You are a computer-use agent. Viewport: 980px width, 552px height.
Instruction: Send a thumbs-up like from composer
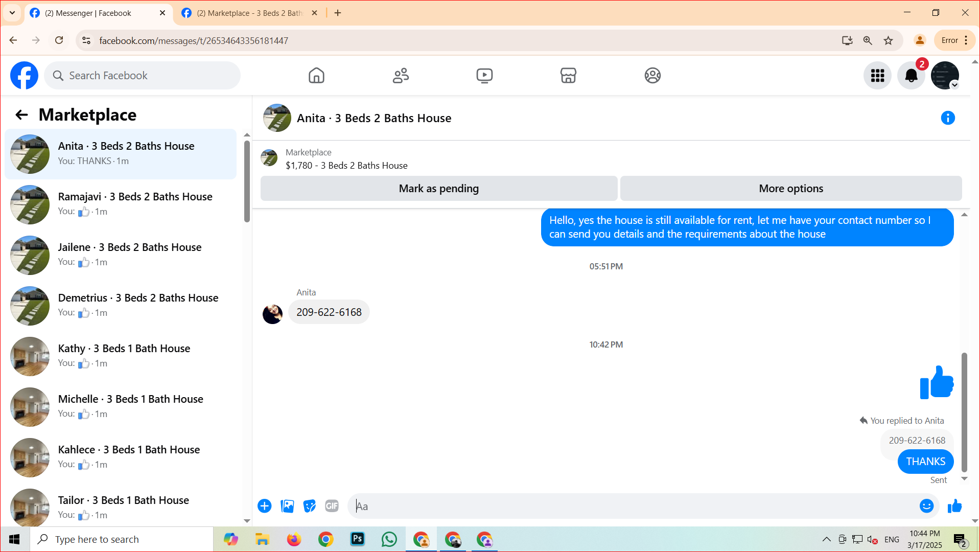click(954, 506)
